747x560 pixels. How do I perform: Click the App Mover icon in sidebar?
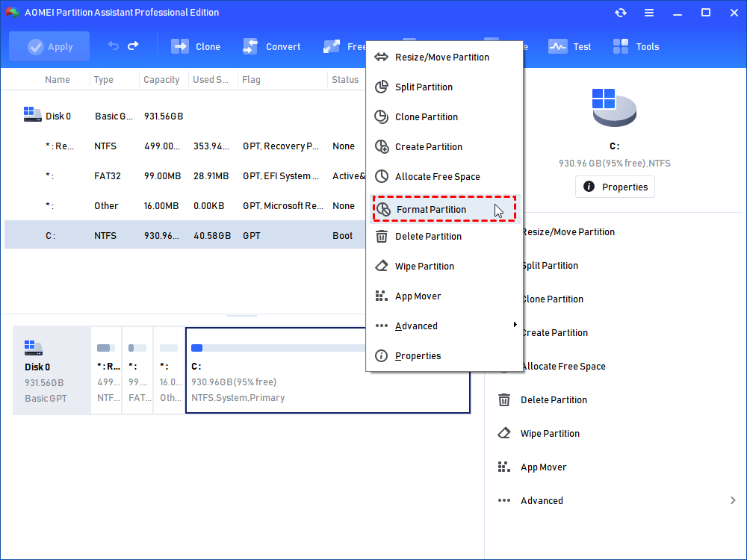pos(505,467)
